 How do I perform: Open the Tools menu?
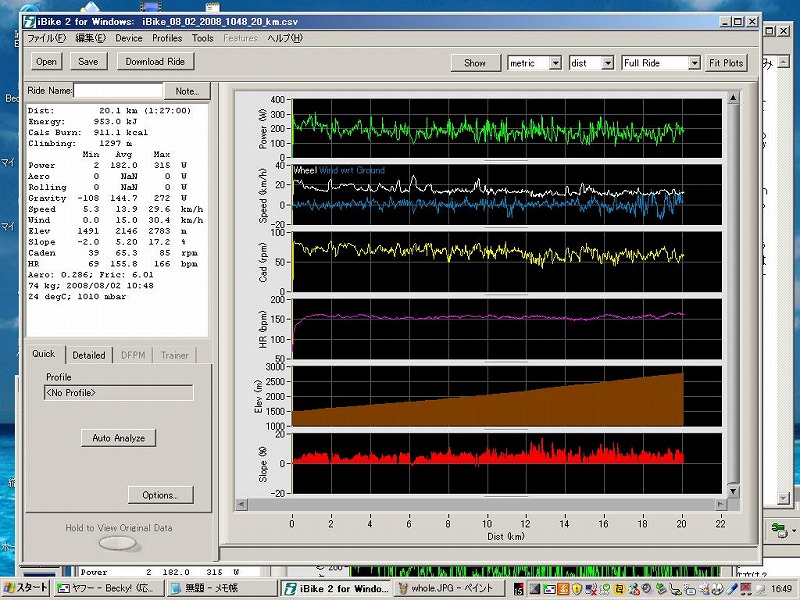[x=203, y=38]
